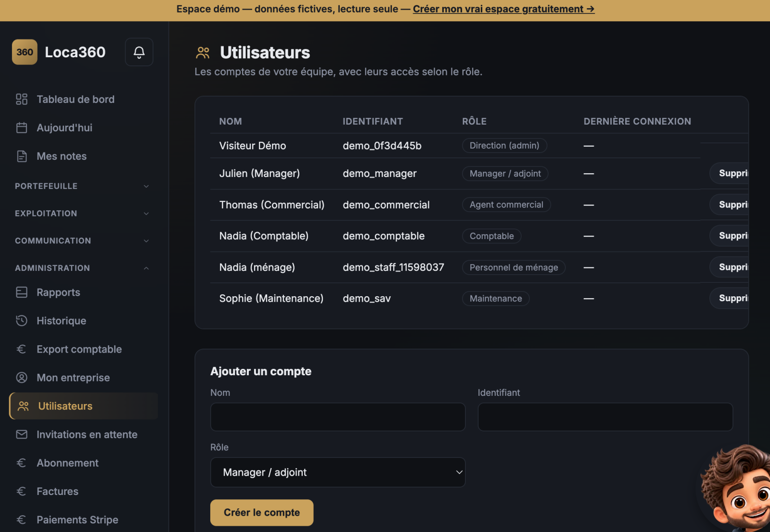Image resolution: width=770 pixels, height=532 pixels.
Task: Focus the Nom input field
Action: (x=338, y=417)
